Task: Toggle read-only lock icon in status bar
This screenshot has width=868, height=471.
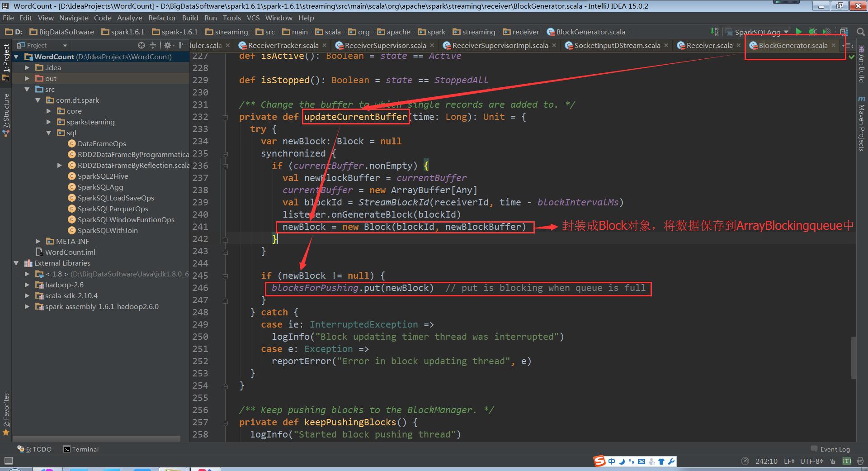Action: pos(833,461)
